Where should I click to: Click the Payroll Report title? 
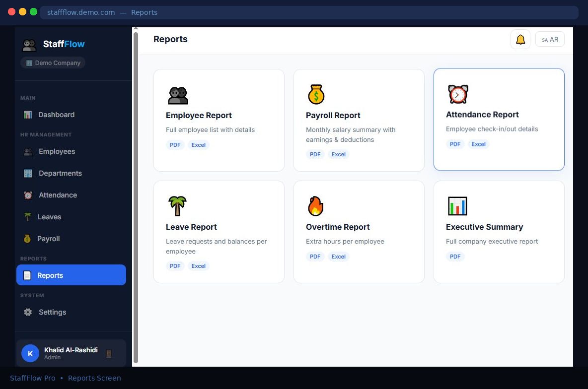[x=333, y=116]
